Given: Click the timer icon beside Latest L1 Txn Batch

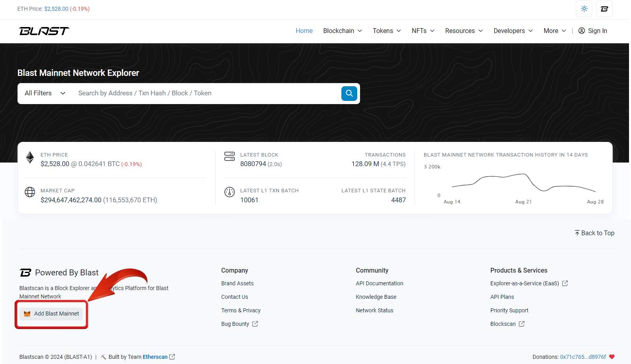Looking at the screenshot, I should (230, 192).
